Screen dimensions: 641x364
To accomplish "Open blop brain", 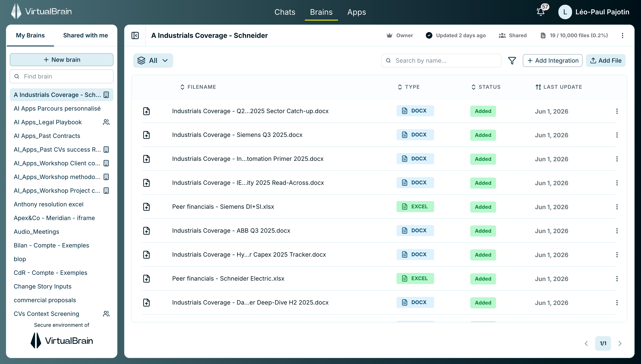I will click(x=61, y=259).
